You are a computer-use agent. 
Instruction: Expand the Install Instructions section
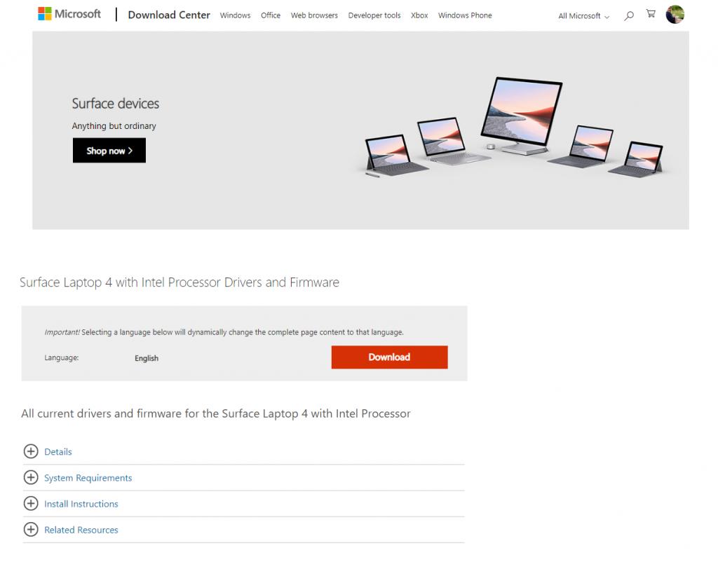click(x=81, y=504)
